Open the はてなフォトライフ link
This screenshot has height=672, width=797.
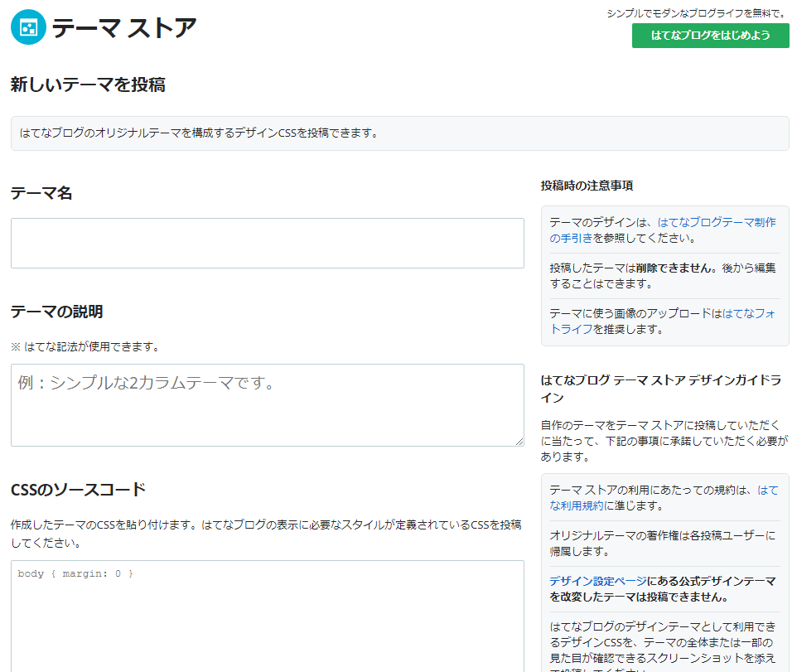click(663, 321)
